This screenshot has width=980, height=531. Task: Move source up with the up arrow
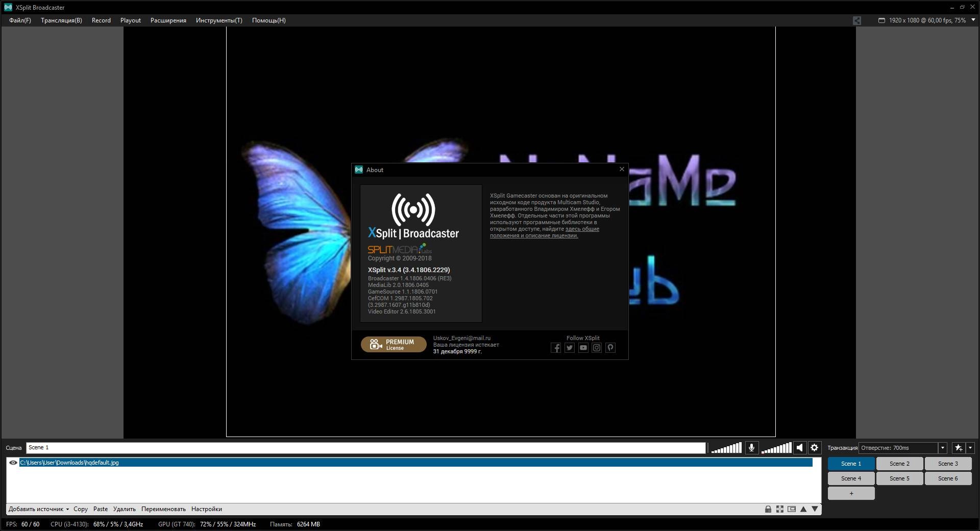click(x=803, y=509)
